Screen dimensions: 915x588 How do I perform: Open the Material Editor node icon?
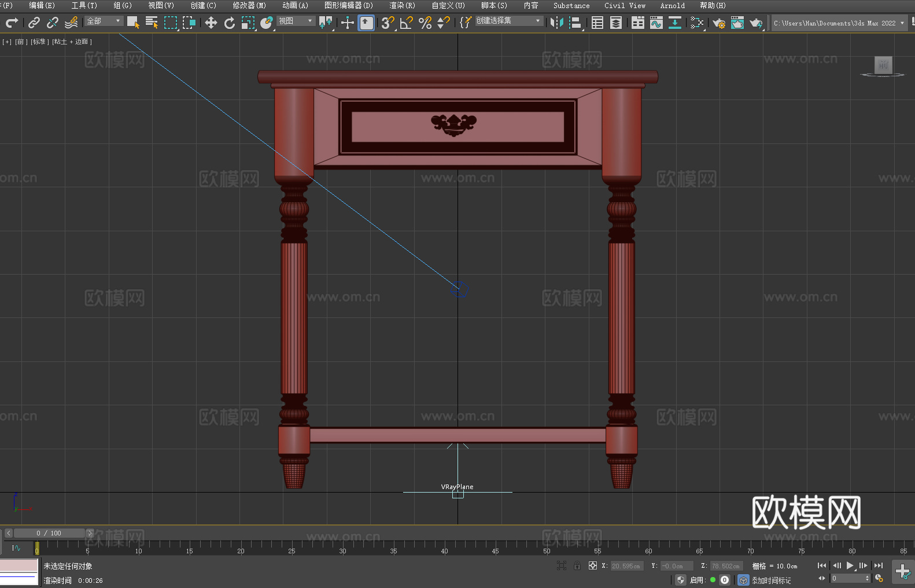pos(697,23)
